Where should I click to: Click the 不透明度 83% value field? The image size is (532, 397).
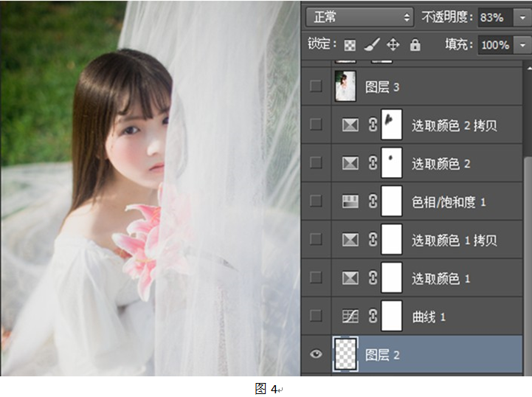pyautogui.click(x=495, y=17)
